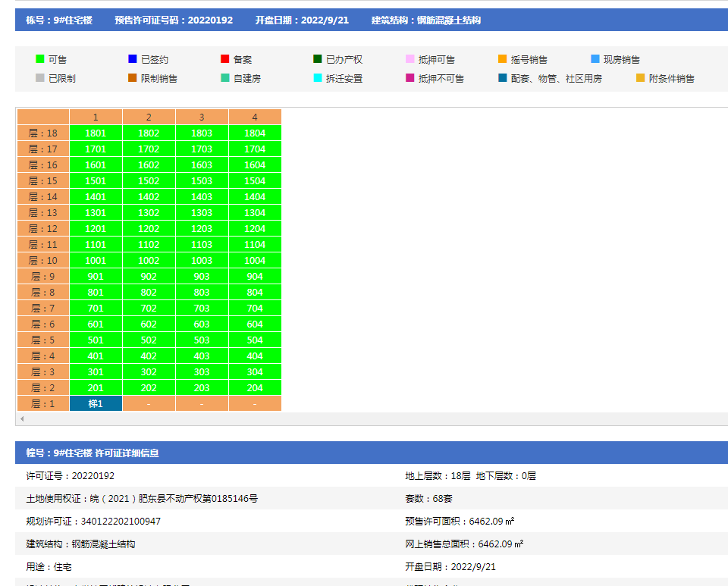Click 开盘日期：2022/9/21 in top header
The image size is (728, 586).
(x=302, y=20)
